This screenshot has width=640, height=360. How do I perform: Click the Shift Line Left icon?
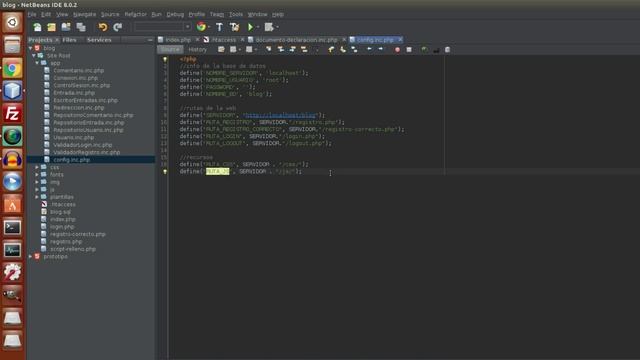coord(369,49)
